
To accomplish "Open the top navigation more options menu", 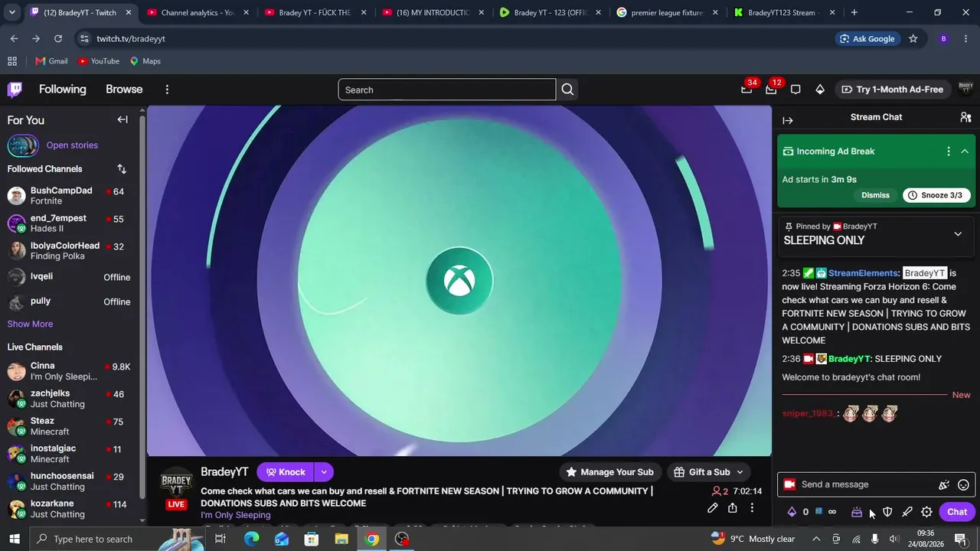I will coord(167,90).
